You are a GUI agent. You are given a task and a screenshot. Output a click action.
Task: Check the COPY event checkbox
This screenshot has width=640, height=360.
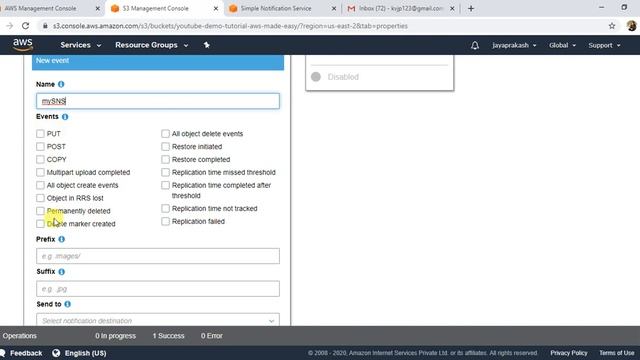pyautogui.click(x=40, y=159)
